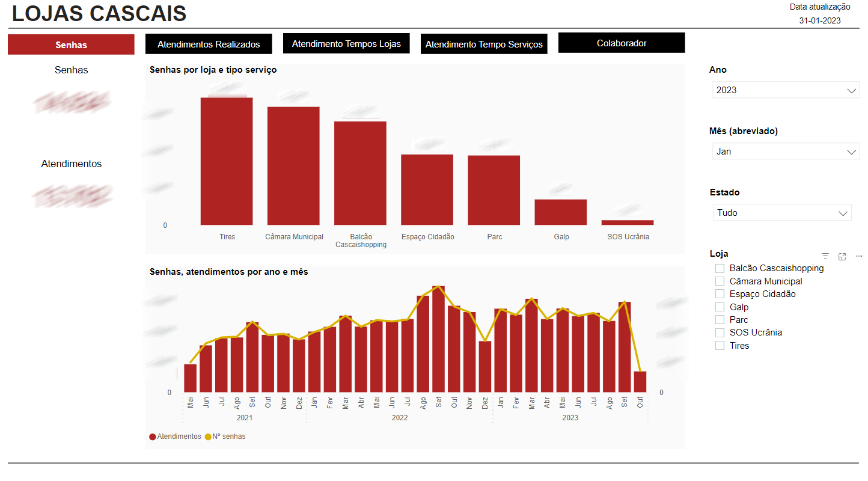
Task: Open the Mês dropdown showing Jan
Action: click(784, 152)
